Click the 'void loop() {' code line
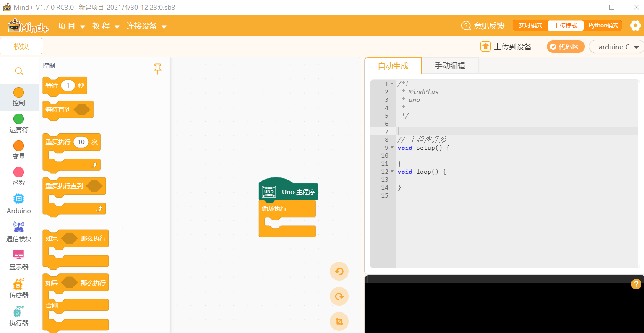The width and height of the screenshot is (644, 333). pyautogui.click(x=422, y=172)
